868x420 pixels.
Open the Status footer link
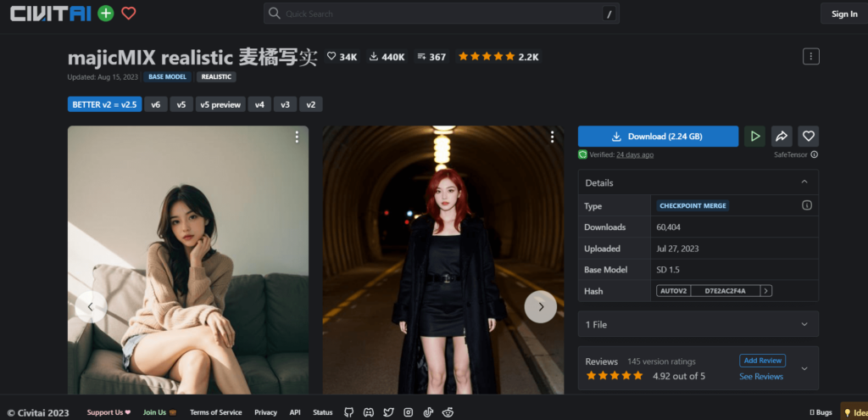323,412
